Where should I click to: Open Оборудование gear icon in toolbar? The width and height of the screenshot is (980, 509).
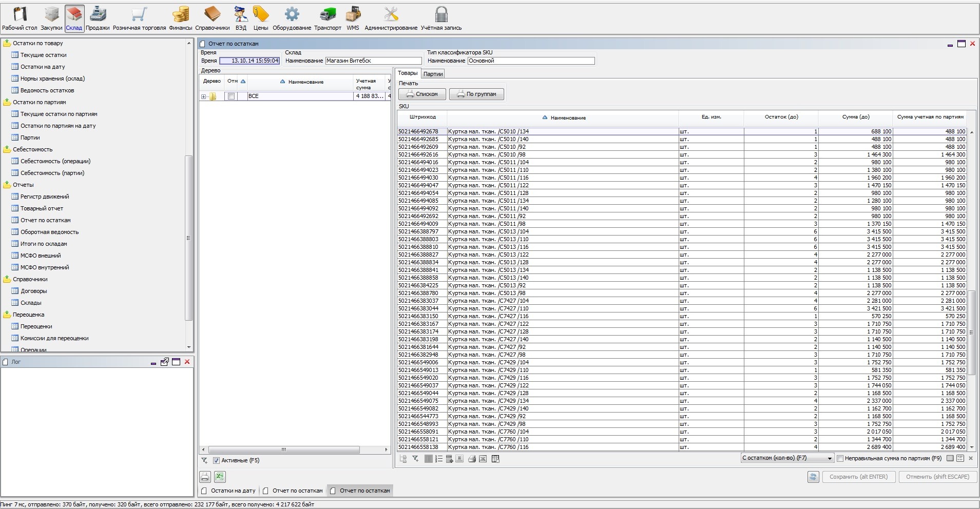pos(292,18)
